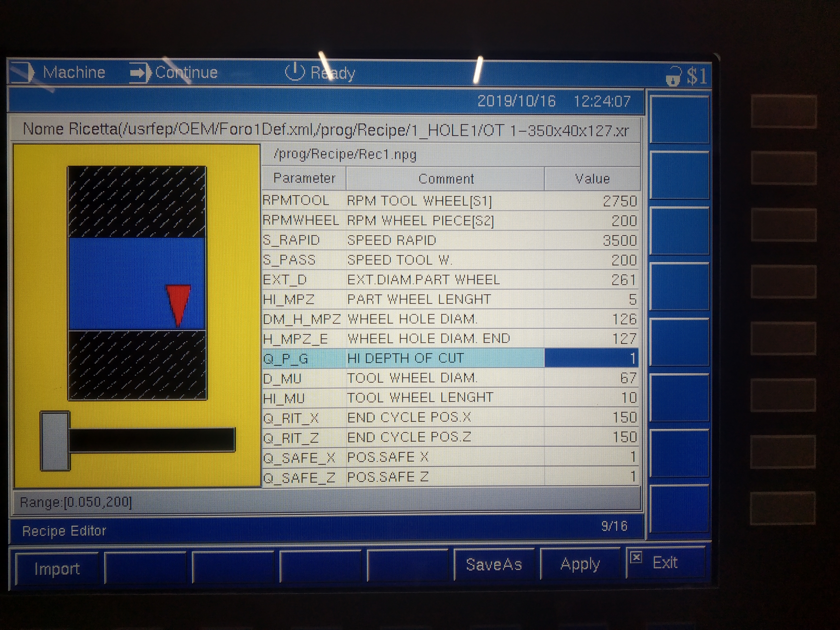Click the blue hole area in diagram

click(137, 284)
